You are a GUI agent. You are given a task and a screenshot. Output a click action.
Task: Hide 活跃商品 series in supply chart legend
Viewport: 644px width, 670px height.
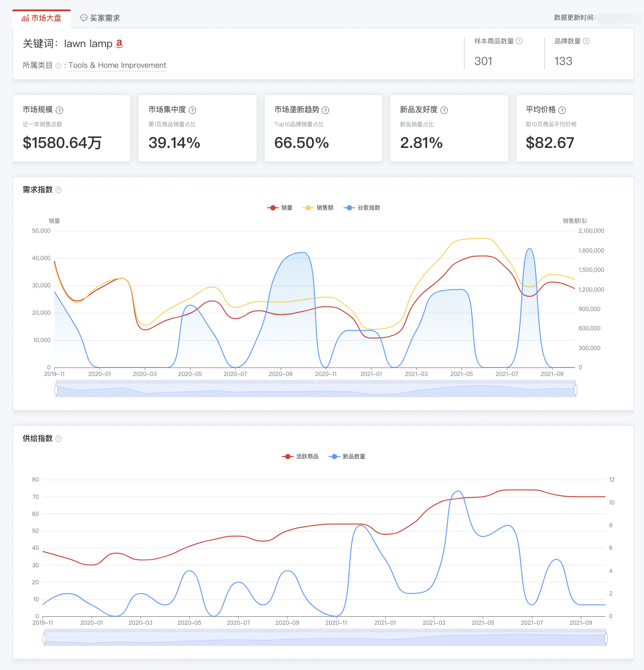(x=300, y=457)
